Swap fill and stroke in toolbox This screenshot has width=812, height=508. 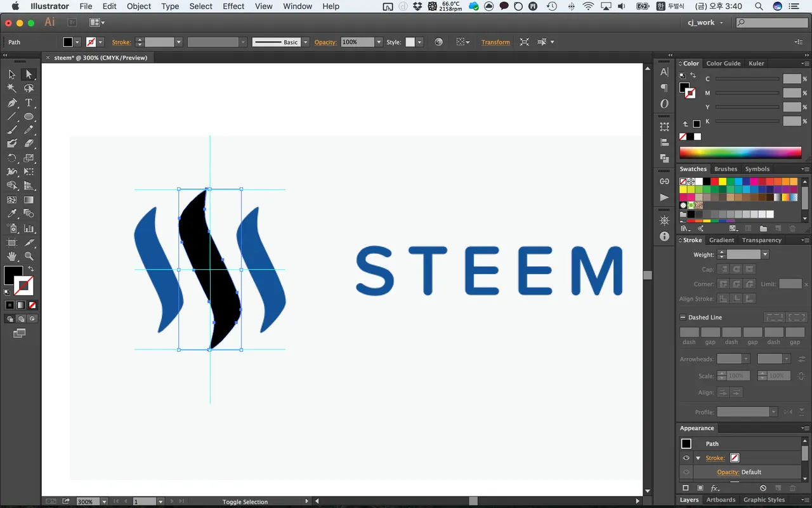point(31,269)
